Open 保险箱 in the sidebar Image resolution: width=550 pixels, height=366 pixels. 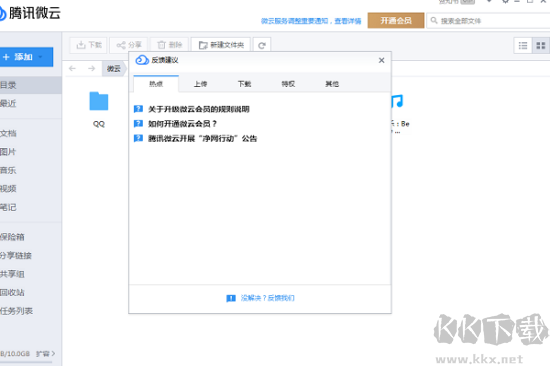[31, 237]
